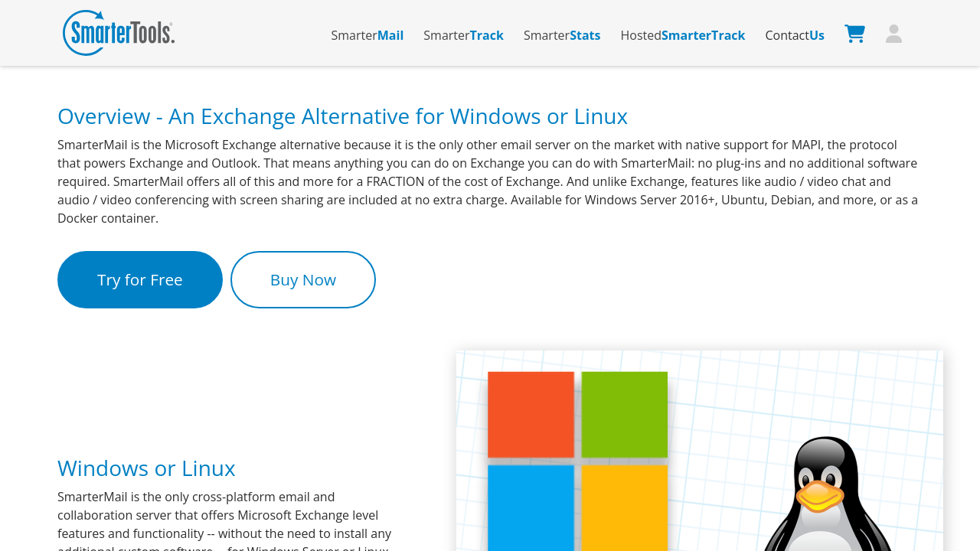The image size is (980, 551).
Task: Click the Try for Free button
Action: [140, 280]
